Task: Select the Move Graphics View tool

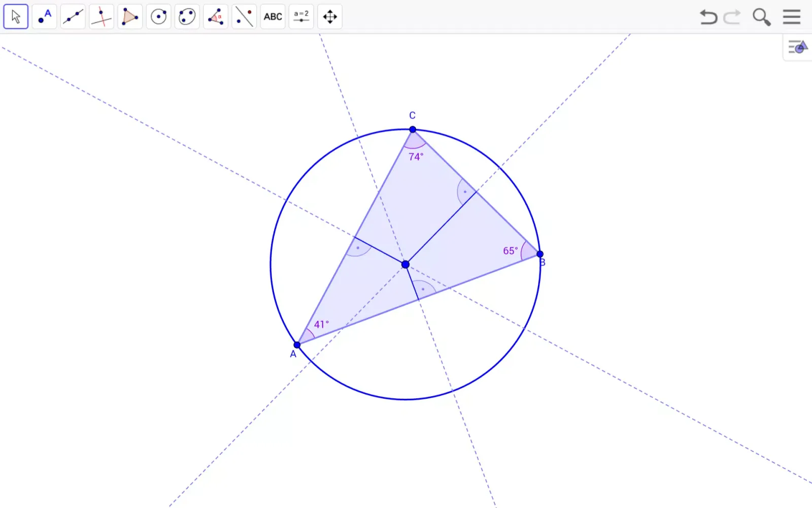Action: coord(330,17)
